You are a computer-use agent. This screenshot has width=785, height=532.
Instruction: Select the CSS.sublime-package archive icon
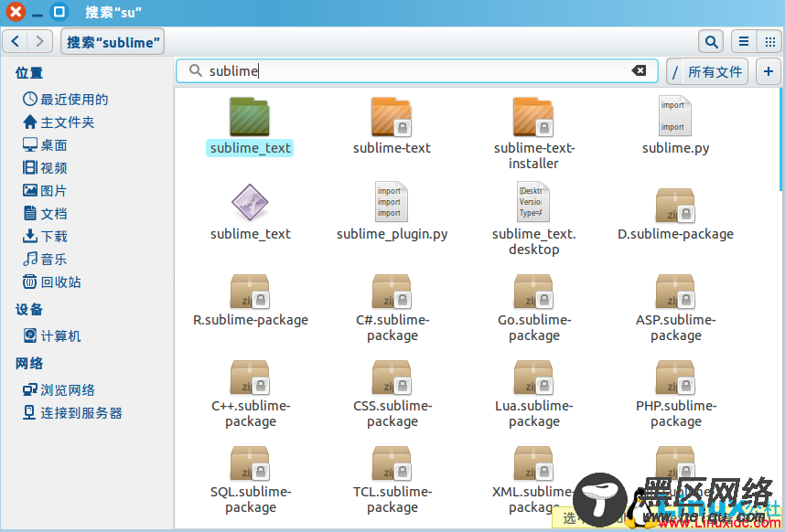coord(392,377)
